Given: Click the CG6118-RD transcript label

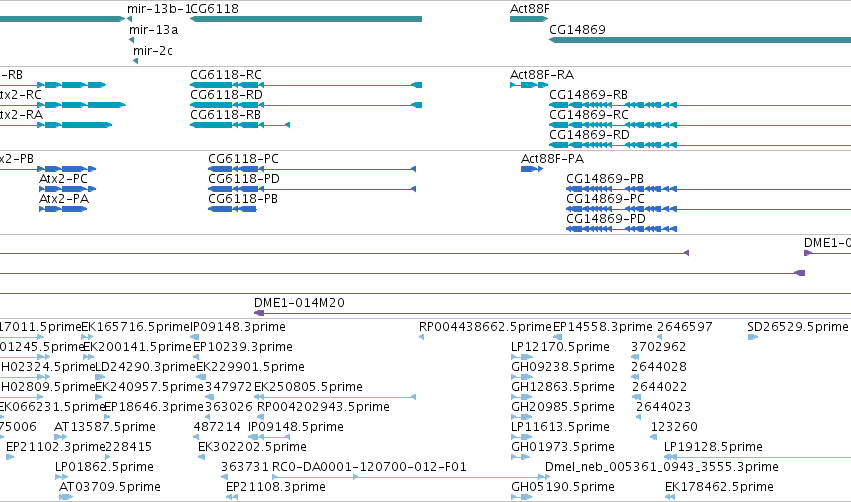Looking at the screenshot, I should point(226,95).
